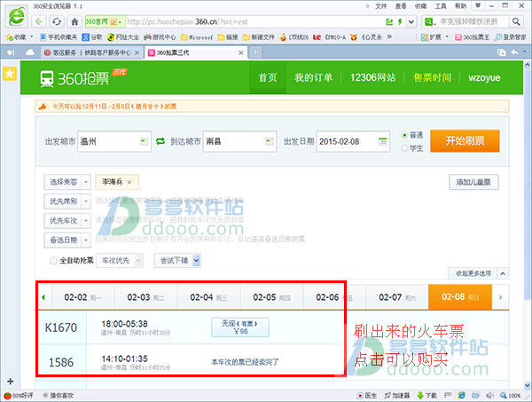This screenshot has height=402, width=532.
Task: Open 售票时间 in the navigation bar
Action: tap(433, 77)
